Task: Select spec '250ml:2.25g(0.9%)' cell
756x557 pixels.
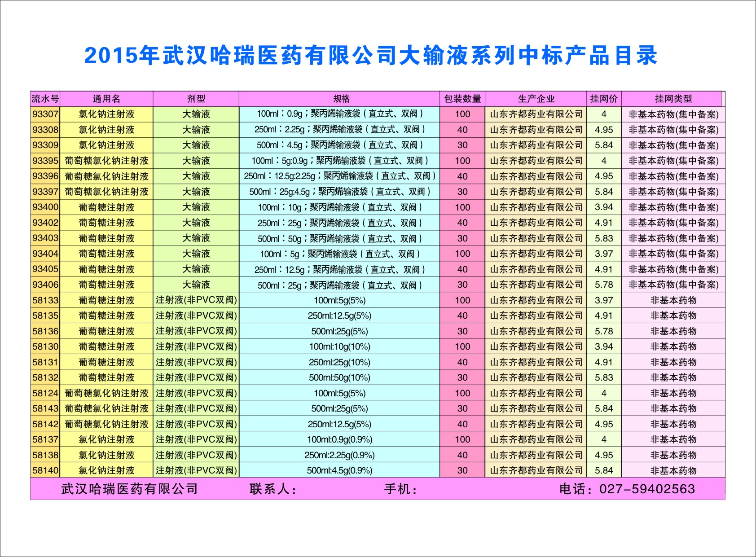Action: point(339,455)
